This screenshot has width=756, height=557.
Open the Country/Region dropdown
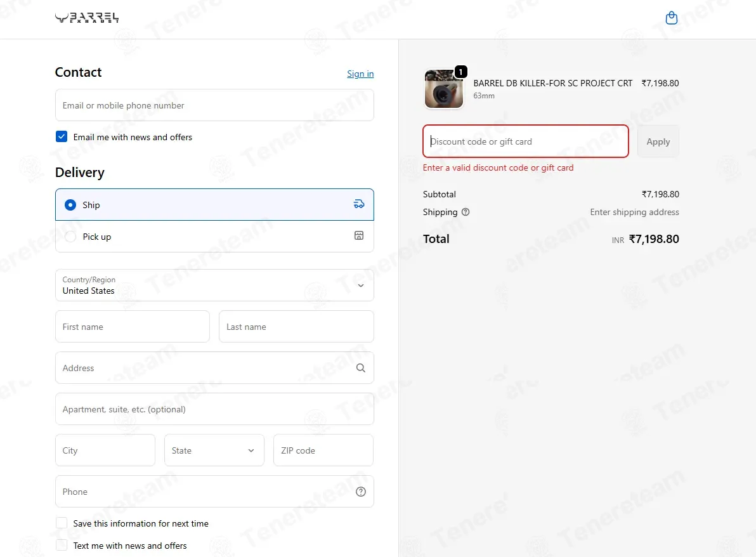coord(214,285)
